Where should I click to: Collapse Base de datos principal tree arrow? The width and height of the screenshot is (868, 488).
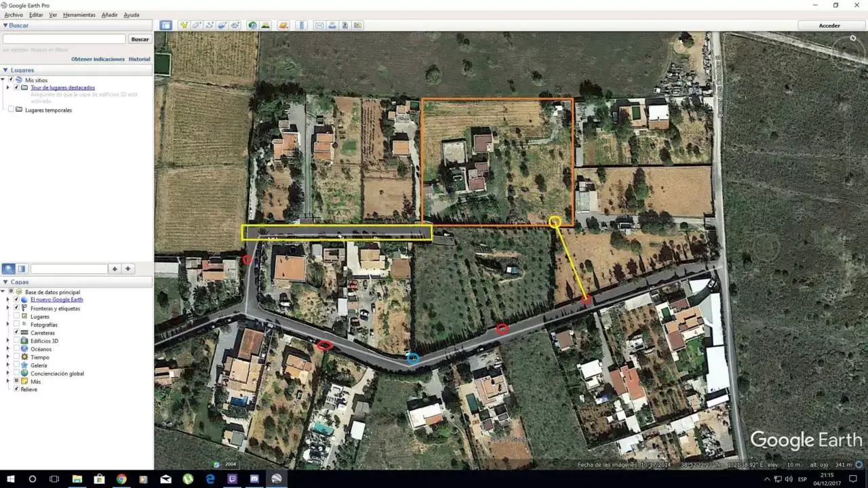(4, 292)
